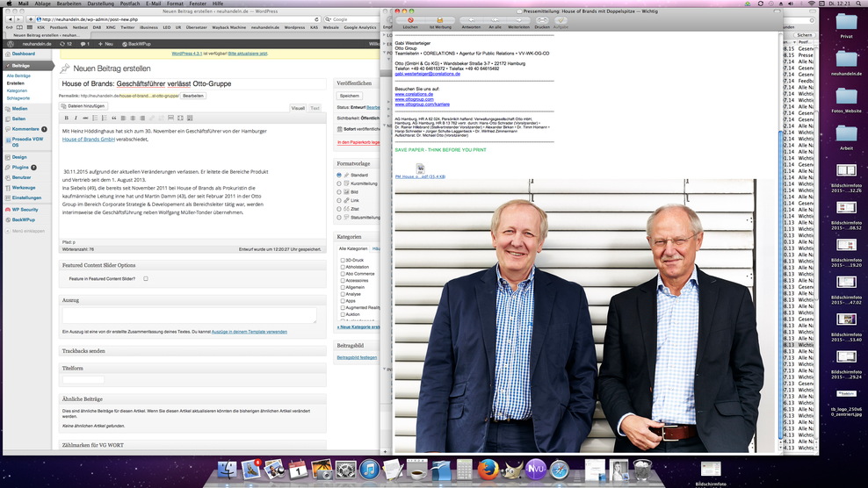This screenshot has height=488, width=868.
Task: Collapse the Featured Content Slider Options panel
Action: tap(192, 265)
